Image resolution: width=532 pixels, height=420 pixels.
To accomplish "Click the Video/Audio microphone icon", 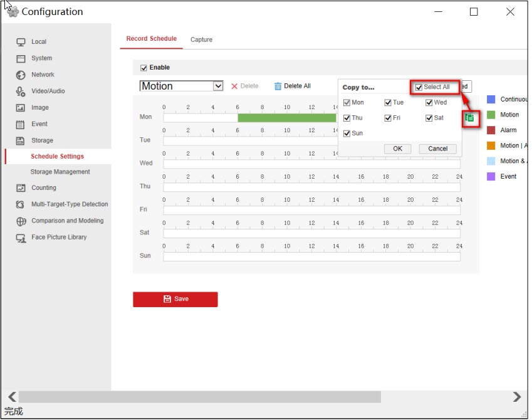I will click(21, 92).
